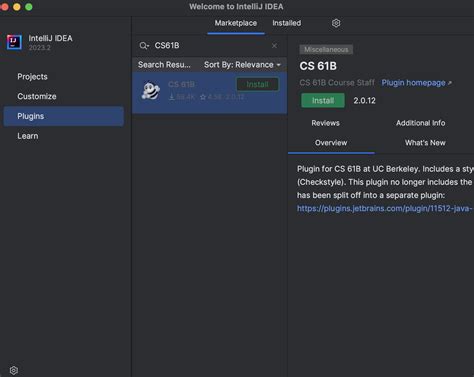The image size is (474, 377).
Task: Open settings gear at bottom left
Action: 14,370
